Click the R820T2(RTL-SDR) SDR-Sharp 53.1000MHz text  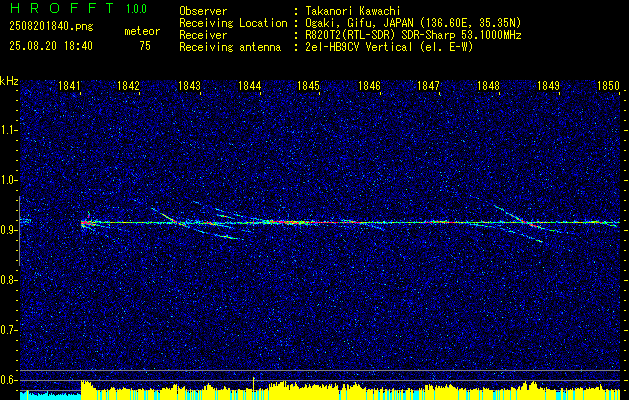[x=413, y=35]
